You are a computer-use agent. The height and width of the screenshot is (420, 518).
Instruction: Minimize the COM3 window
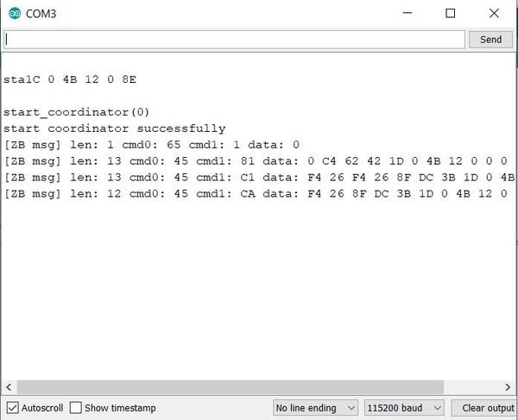pyautogui.click(x=407, y=13)
